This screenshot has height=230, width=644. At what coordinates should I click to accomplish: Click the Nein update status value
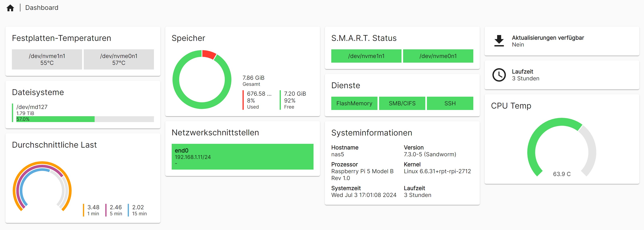518,45
